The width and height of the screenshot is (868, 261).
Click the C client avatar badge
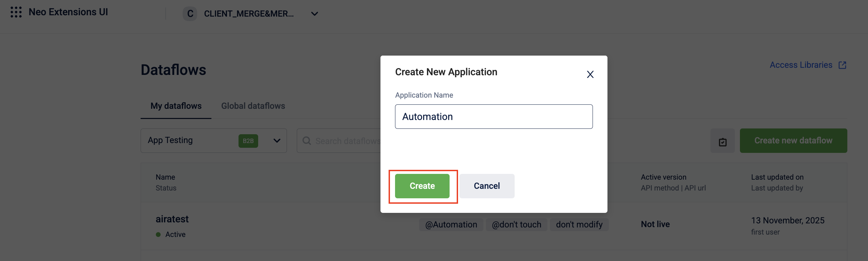point(190,14)
